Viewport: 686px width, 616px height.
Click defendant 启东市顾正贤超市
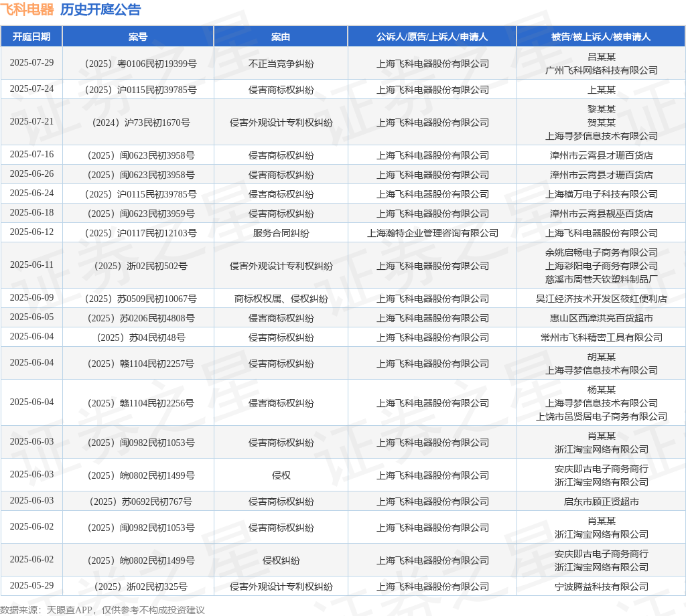tap(601, 502)
